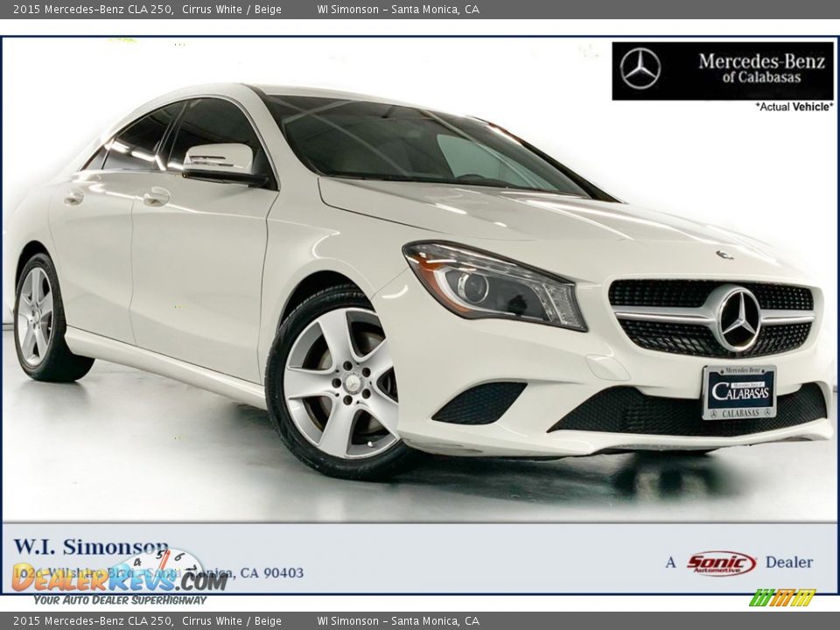Click the 'Your Auto Dealer SuperHighway' tagline
Viewport: 840px width, 630px height.
click(120, 599)
